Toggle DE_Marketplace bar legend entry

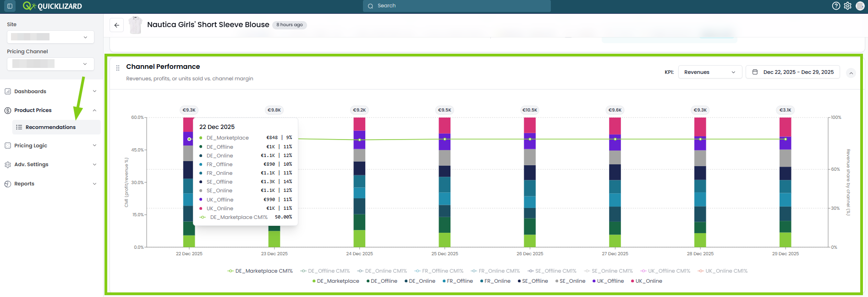click(x=335, y=281)
